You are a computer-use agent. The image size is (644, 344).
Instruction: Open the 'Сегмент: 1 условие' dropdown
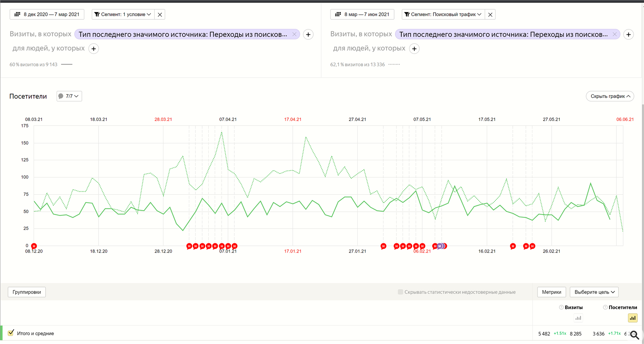click(x=122, y=14)
